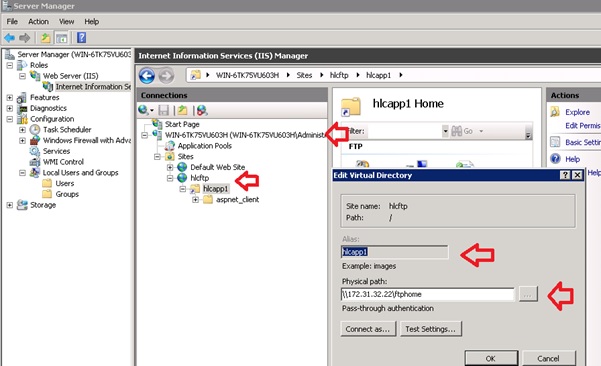Screen dimensions: 601x366
Task: Expand the Storage node
Action: (x=10, y=205)
